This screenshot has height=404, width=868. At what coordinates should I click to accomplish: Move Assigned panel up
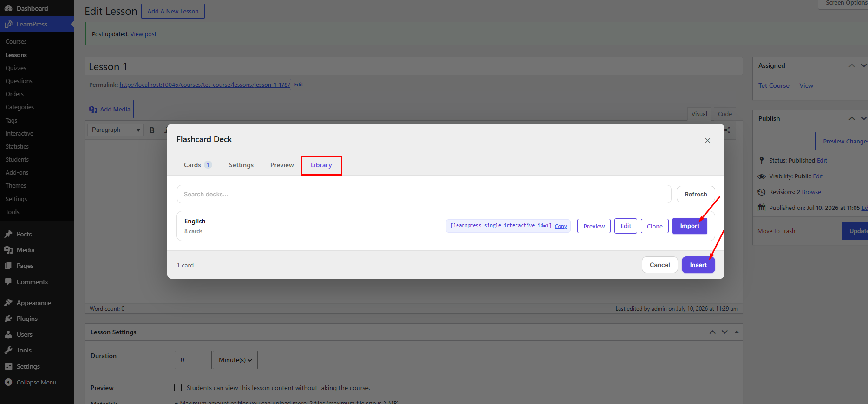pos(852,65)
